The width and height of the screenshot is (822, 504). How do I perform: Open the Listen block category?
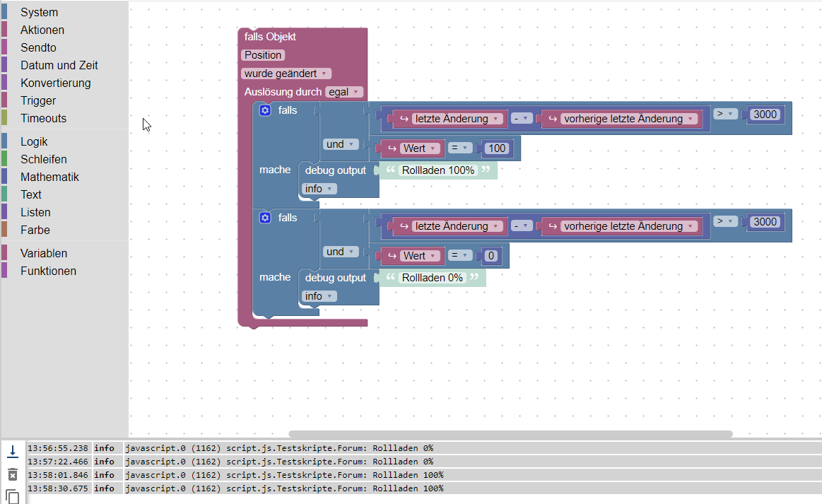[x=35, y=212]
